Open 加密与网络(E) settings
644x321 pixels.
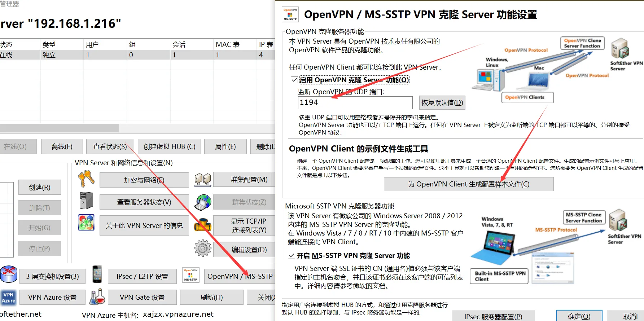point(144,180)
